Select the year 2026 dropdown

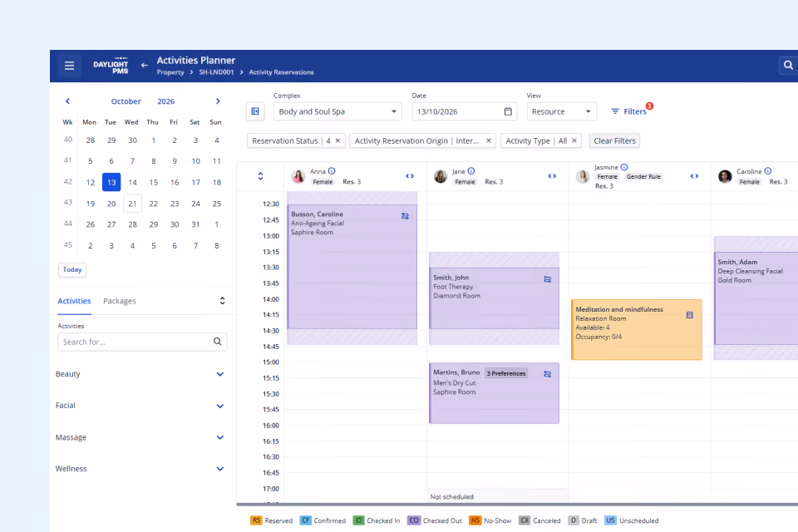[166, 101]
